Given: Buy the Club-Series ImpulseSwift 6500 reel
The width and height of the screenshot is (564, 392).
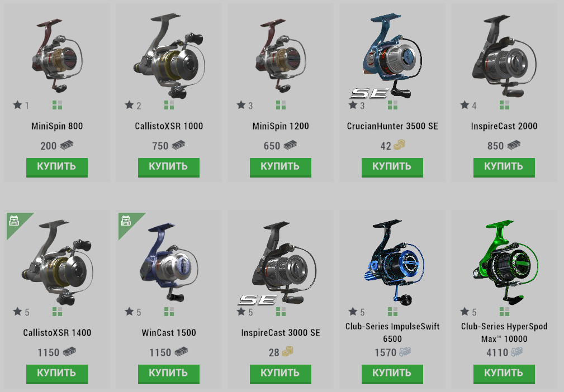Looking at the screenshot, I should coord(392,374).
